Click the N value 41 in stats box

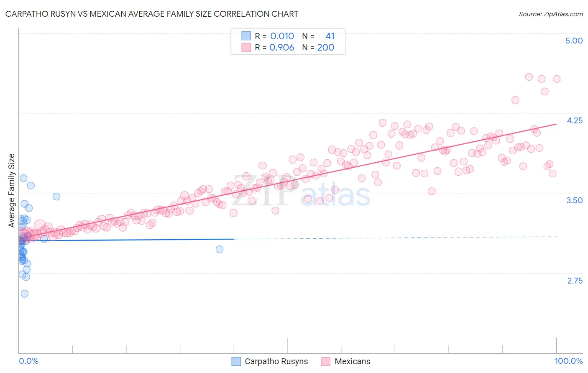pos(330,36)
